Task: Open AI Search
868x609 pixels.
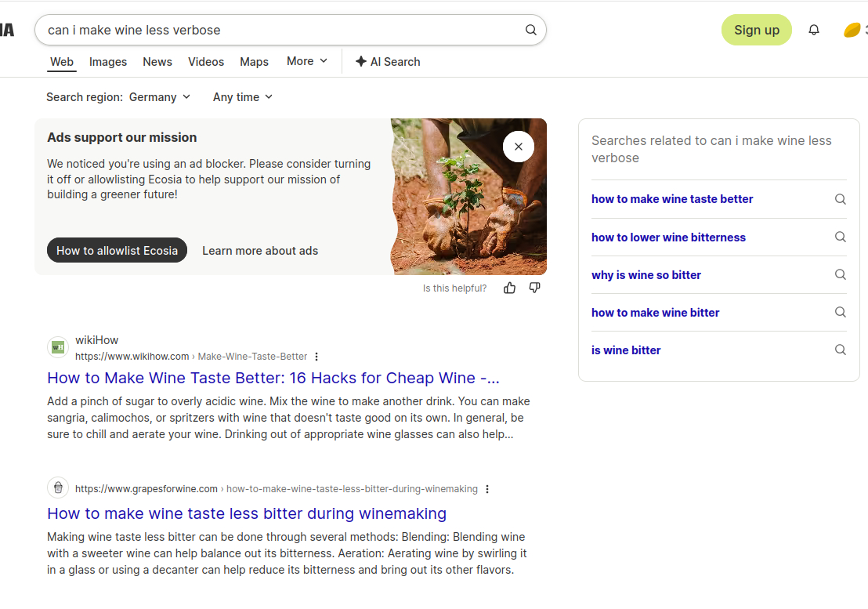Action: point(388,62)
